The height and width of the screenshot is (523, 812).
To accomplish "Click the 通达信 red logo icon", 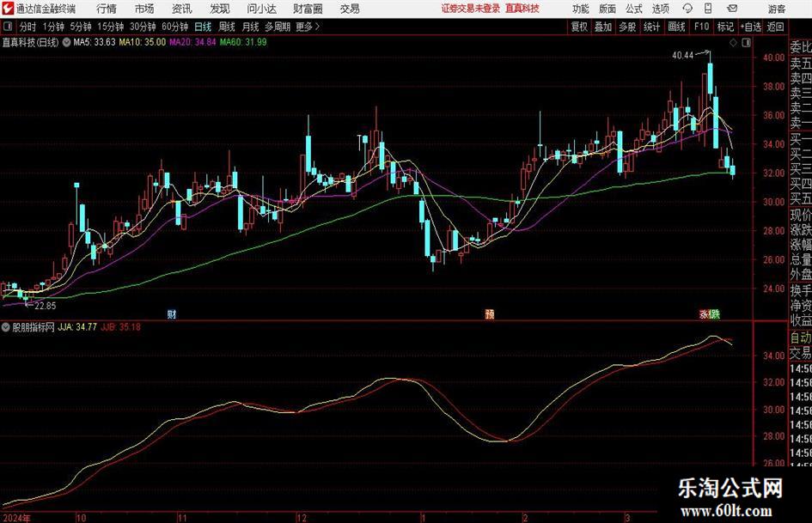I will (8, 9).
